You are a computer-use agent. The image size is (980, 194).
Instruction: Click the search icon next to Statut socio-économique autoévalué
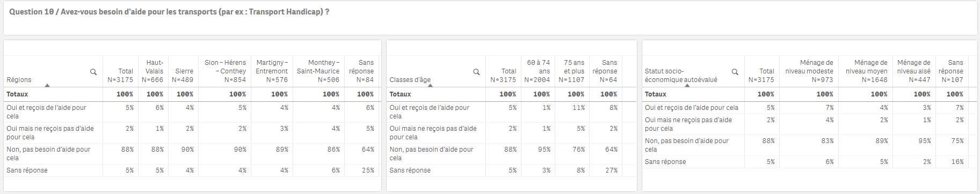[735, 72]
